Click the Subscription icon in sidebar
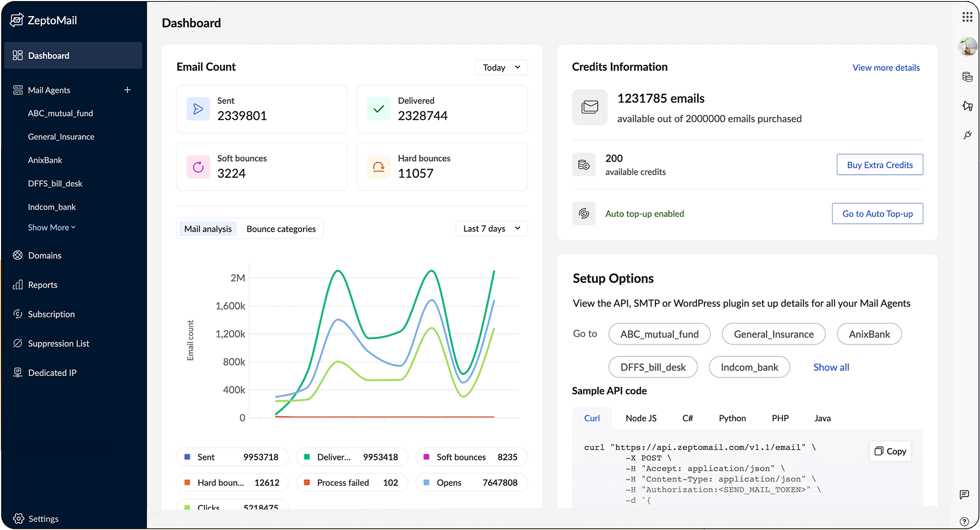The image size is (980, 530). pyautogui.click(x=18, y=314)
